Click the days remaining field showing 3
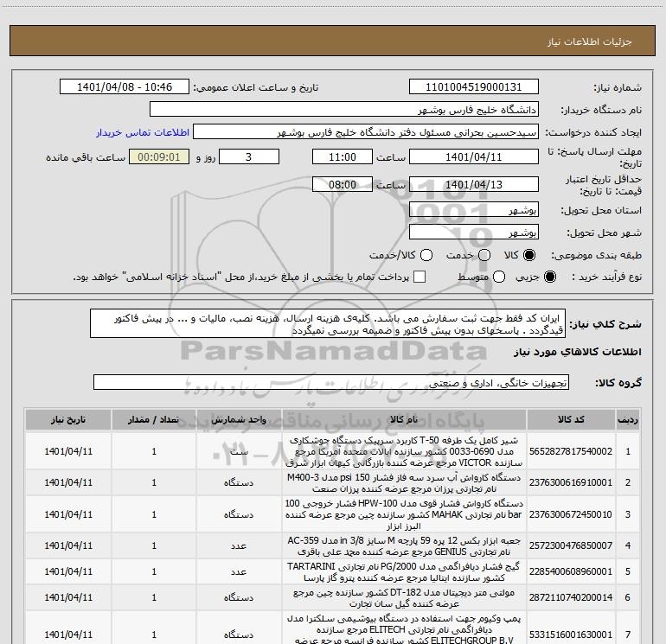666x644 pixels. tap(249, 156)
